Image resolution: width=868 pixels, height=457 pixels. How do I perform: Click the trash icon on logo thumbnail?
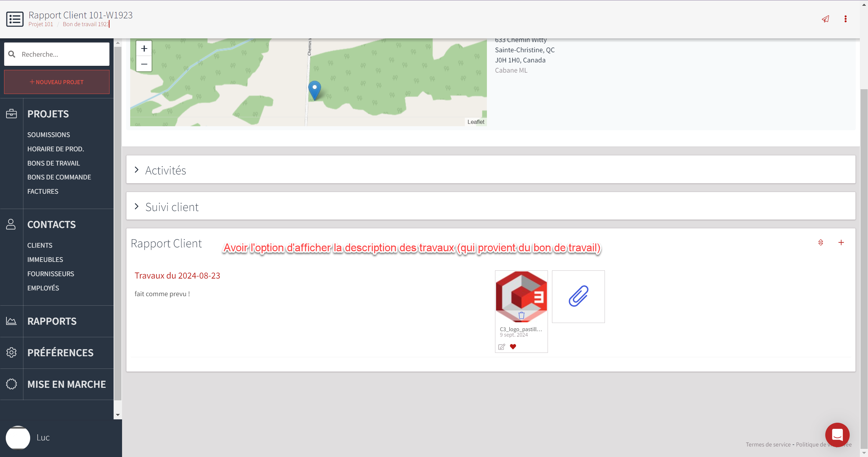(x=521, y=316)
